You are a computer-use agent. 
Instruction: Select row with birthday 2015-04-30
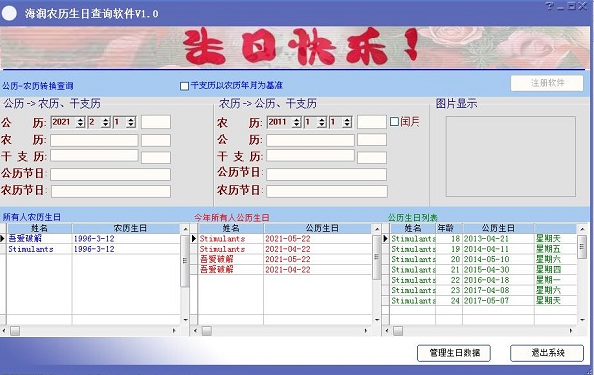(x=483, y=270)
